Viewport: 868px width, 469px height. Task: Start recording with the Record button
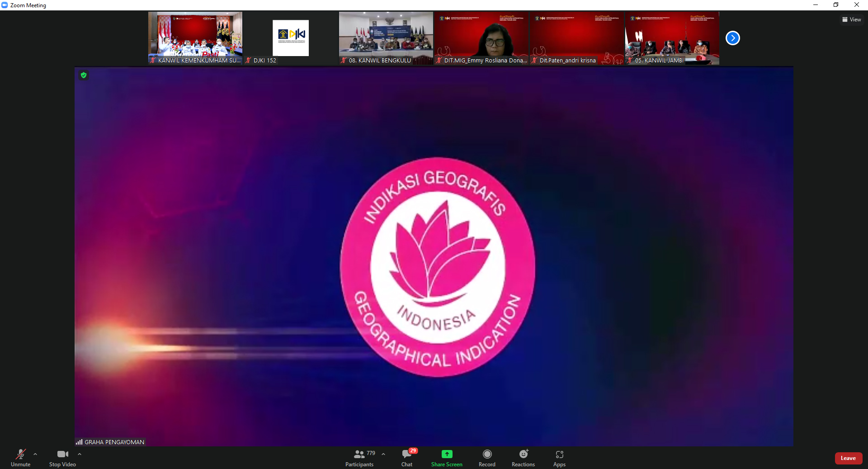point(487,457)
